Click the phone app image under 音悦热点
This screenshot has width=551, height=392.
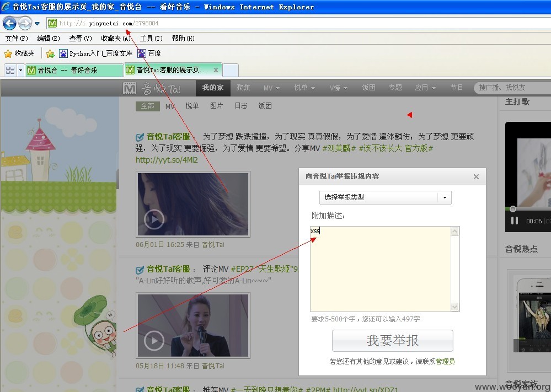[x=533, y=314]
